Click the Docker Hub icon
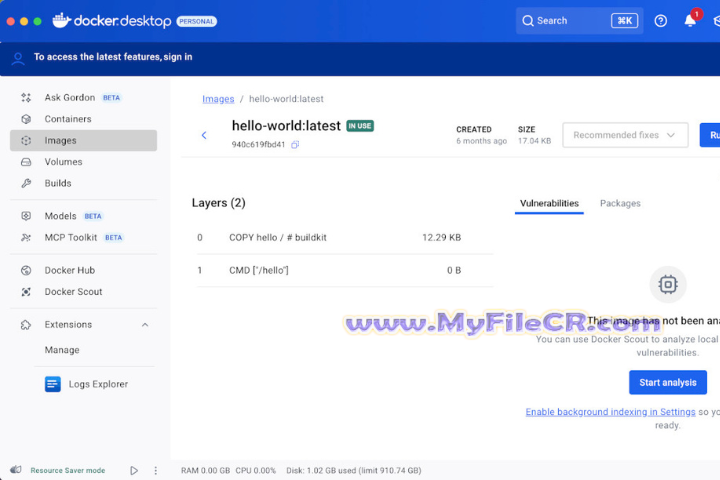Viewport: 720px width, 480px height. [x=26, y=270]
